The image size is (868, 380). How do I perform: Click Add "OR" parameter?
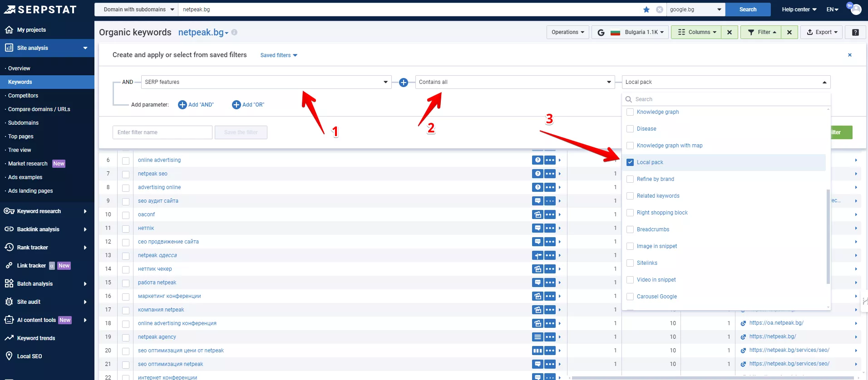[248, 105]
